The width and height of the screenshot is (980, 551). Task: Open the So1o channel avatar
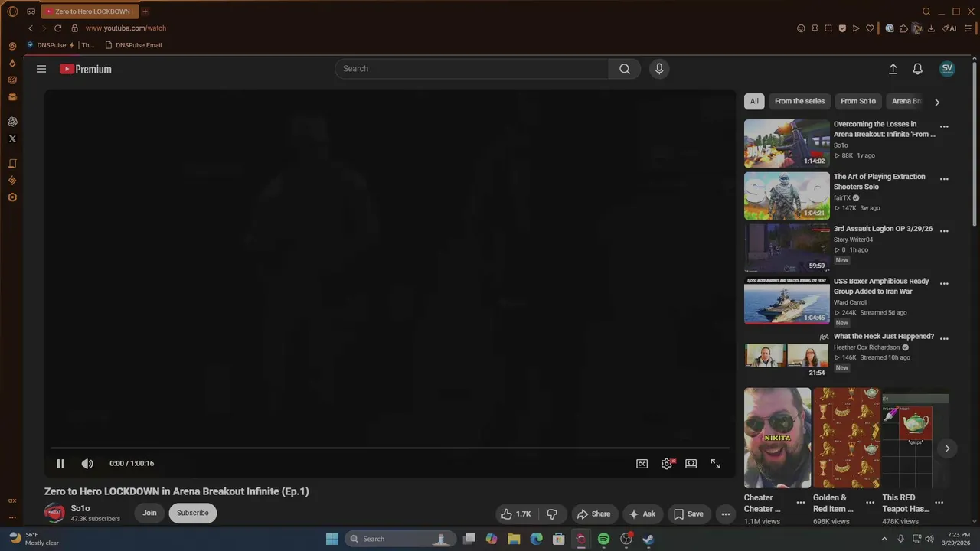tap(54, 513)
